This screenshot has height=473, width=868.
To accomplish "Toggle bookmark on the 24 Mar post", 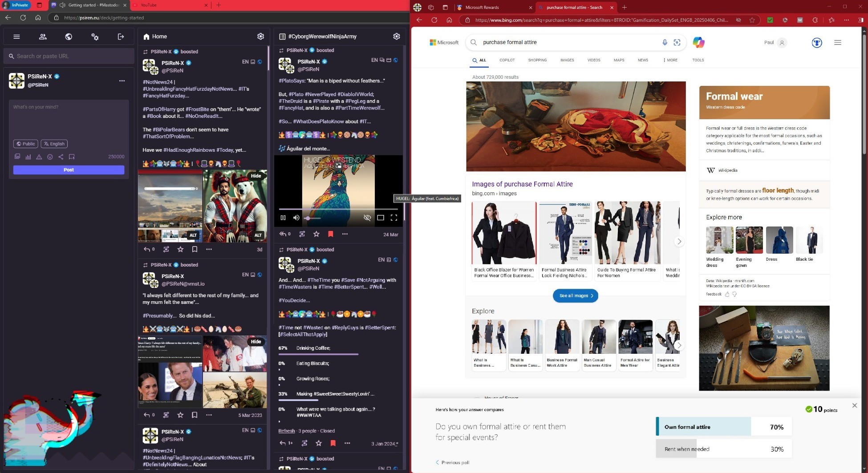I will [331, 234].
